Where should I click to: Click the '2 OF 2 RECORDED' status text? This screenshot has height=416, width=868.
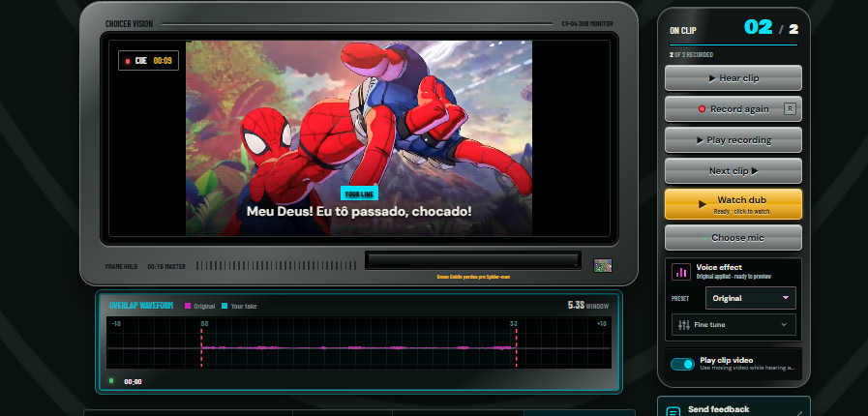coord(691,55)
